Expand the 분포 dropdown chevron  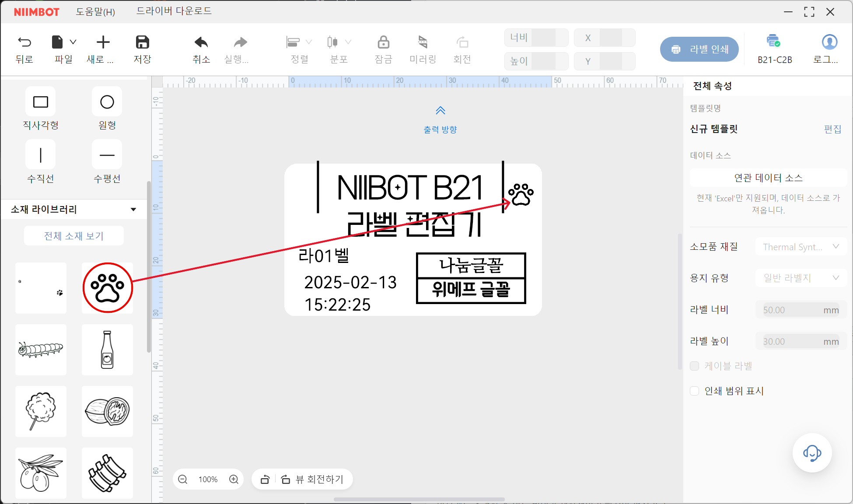click(x=348, y=42)
